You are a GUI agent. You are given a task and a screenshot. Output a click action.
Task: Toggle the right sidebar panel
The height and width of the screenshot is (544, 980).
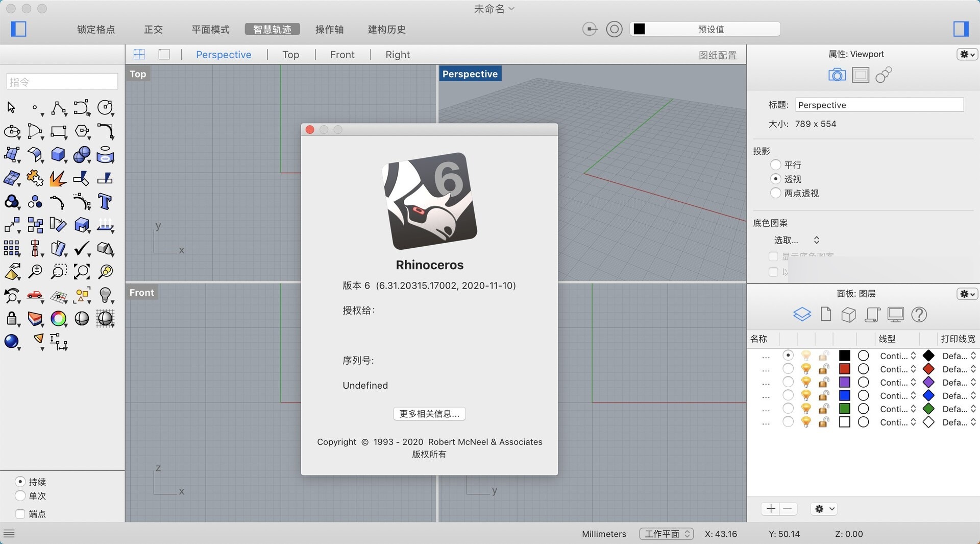961,29
